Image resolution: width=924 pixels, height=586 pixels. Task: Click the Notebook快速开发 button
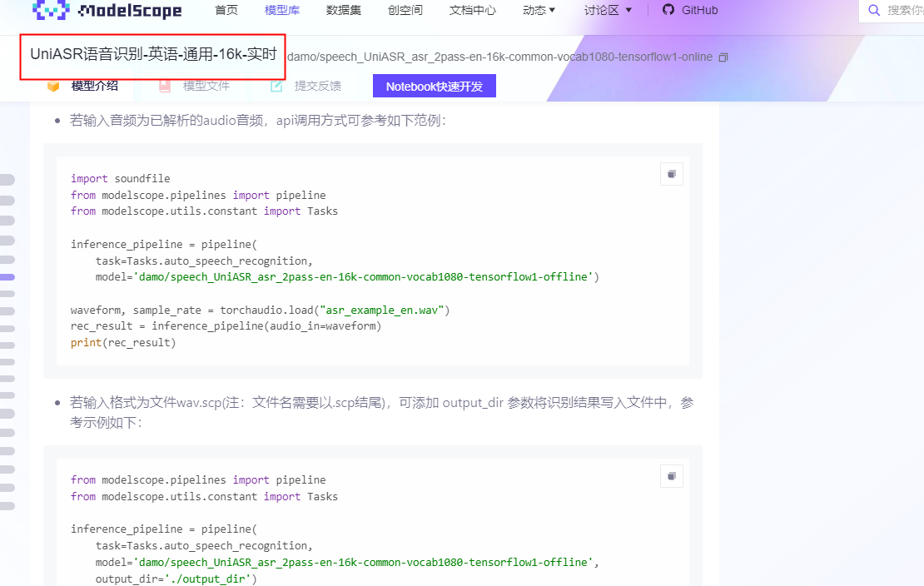click(435, 86)
